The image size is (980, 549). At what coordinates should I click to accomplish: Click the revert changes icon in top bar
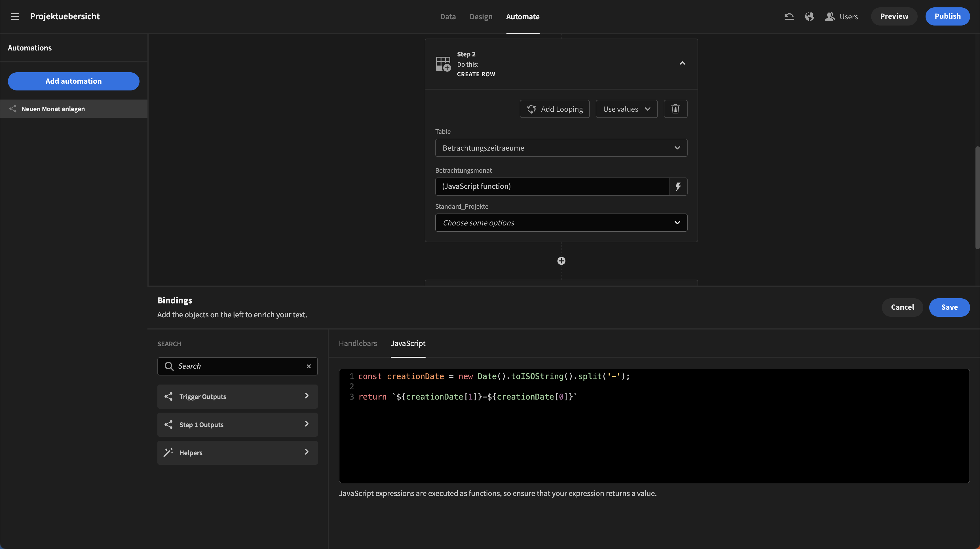(x=789, y=16)
